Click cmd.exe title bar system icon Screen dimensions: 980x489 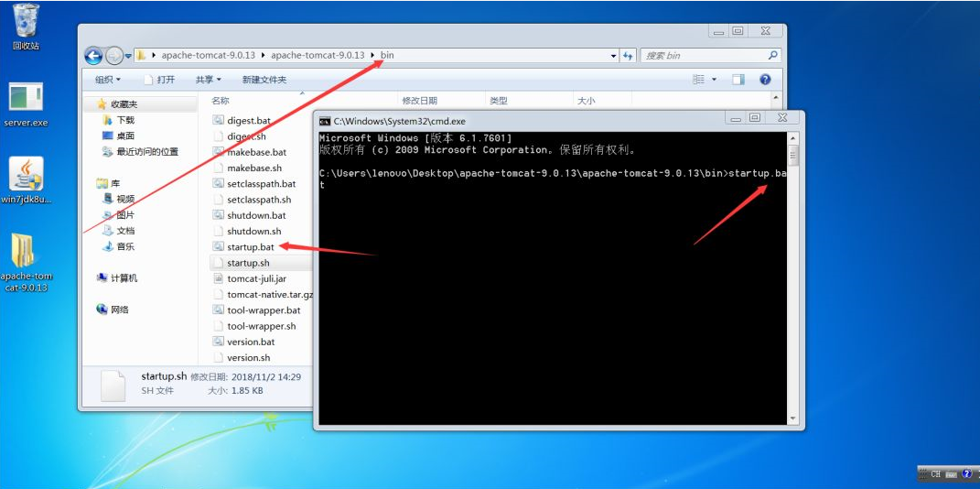pos(325,121)
